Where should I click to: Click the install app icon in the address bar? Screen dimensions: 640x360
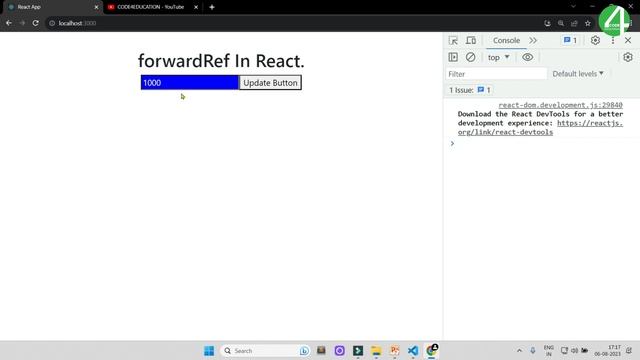tap(547, 23)
